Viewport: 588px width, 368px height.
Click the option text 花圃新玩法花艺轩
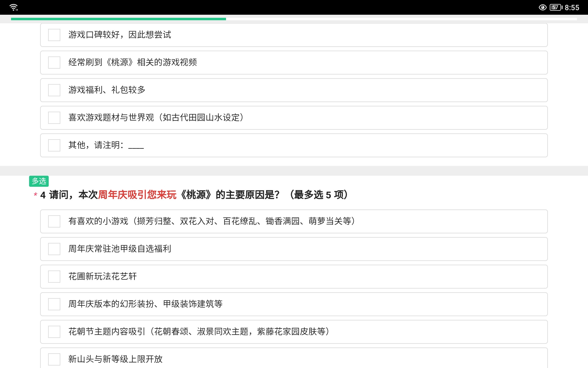103,276
